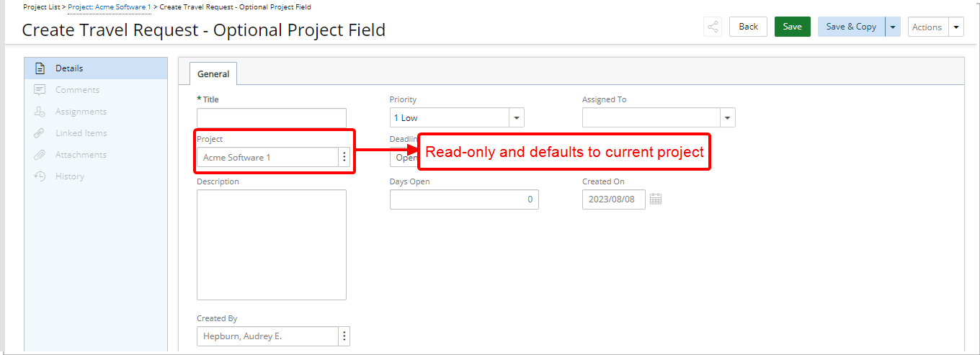
Task: Open Attachments section in sidebar
Action: click(x=81, y=155)
